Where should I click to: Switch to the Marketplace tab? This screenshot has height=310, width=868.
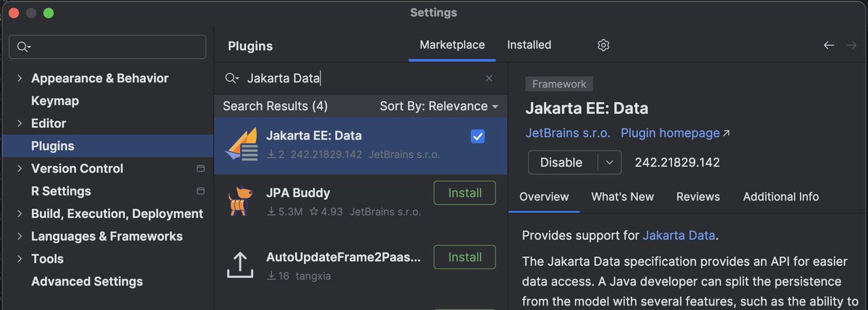[x=452, y=45]
